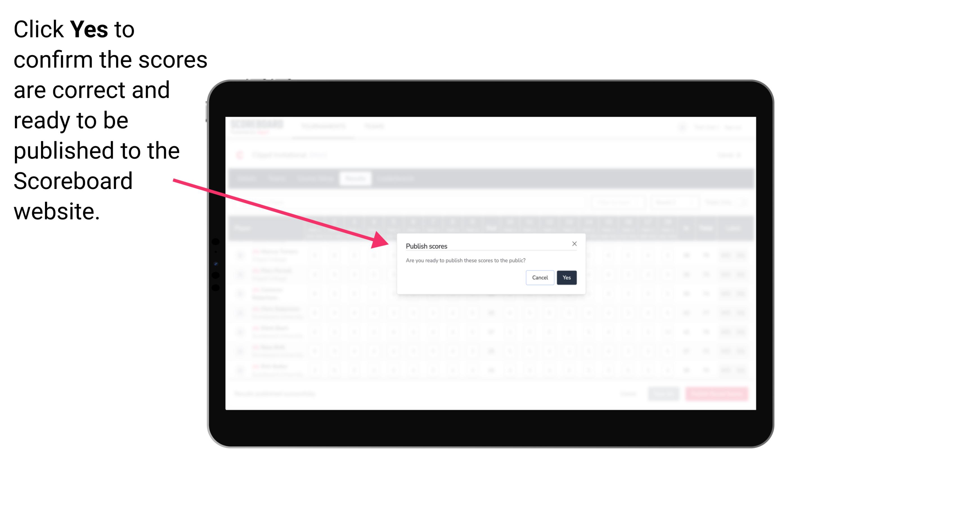Close the Publish scores dialog

(x=574, y=243)
